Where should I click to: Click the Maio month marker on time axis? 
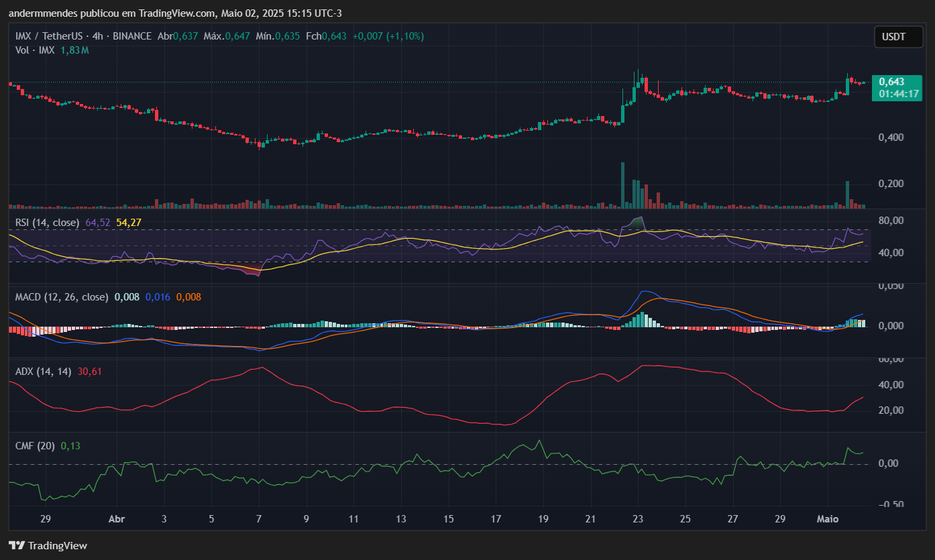[828, 518]
